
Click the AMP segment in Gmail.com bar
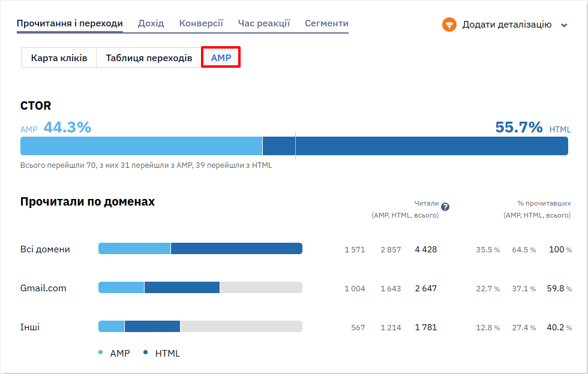[121, 288]
